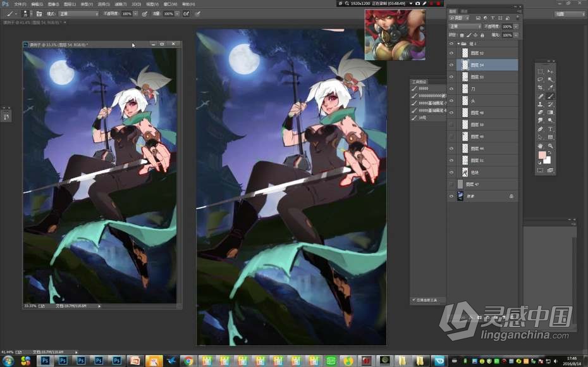
Task: Open the 编辑(E) Edit menu
Action: [x=37, y=4]
